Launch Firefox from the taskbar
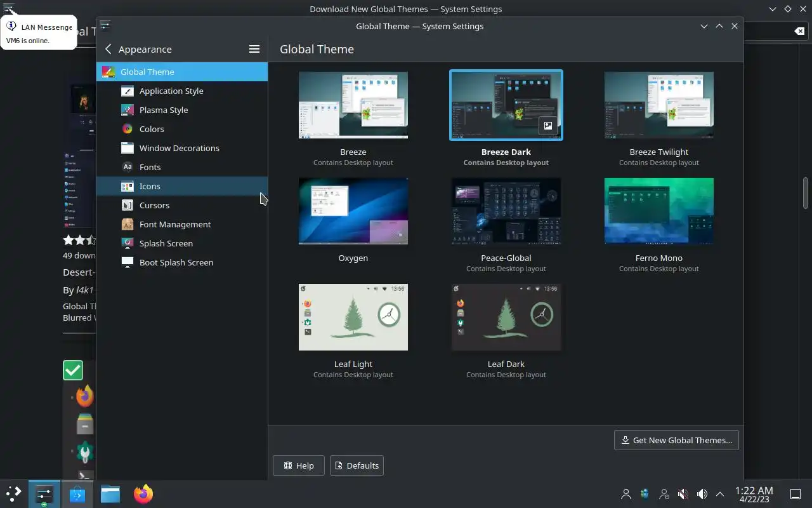Image resolution: width=812 pixels, height=508 pixels. [x=143, y=494]
